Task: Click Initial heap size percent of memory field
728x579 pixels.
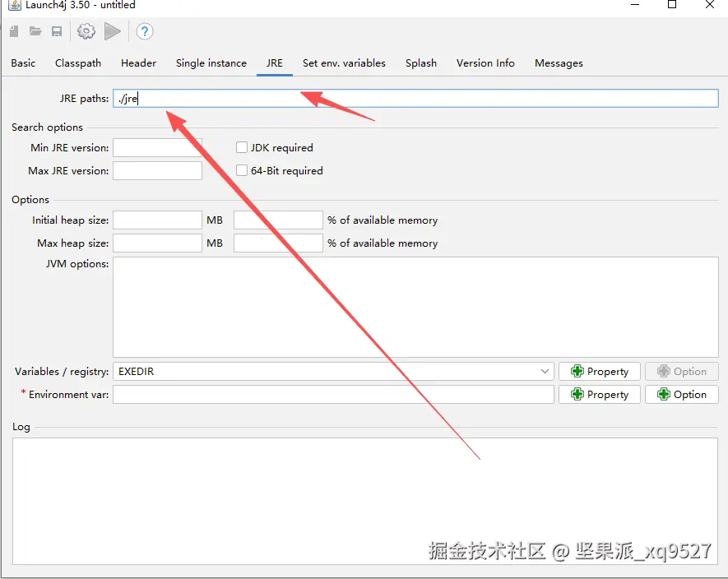Action: [278, 220]
